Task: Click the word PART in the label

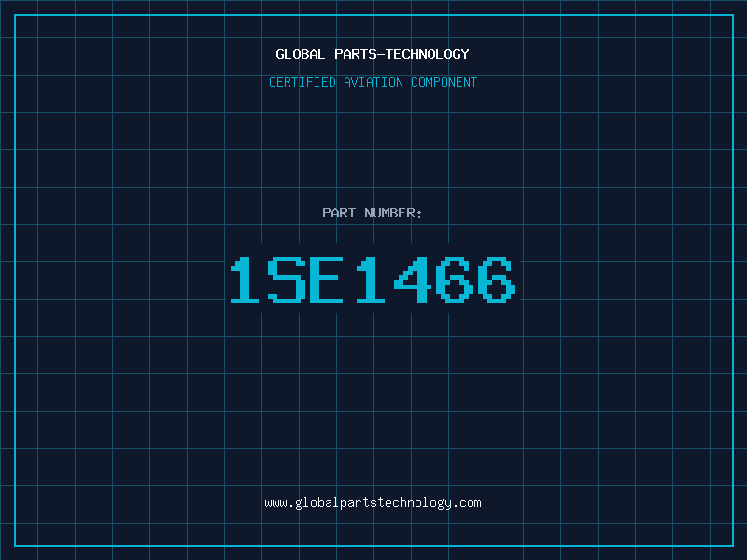Action: tap(338, 213)
